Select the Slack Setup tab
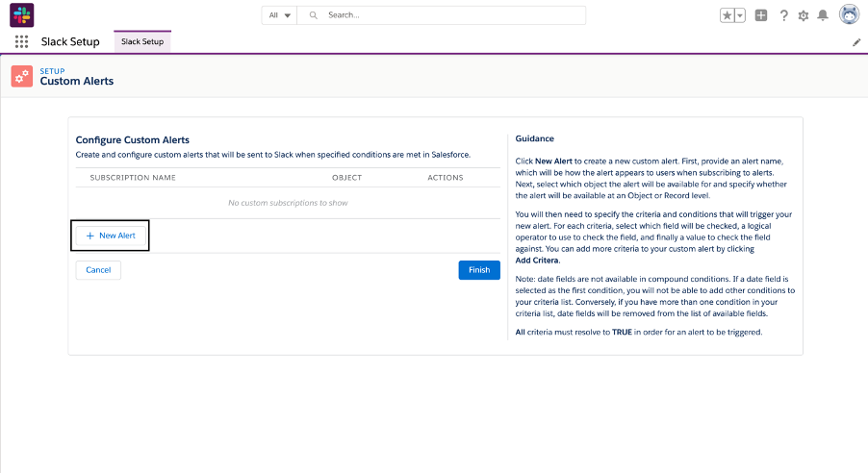Screen dimensions: 868x473 click(x=142, y=41)
